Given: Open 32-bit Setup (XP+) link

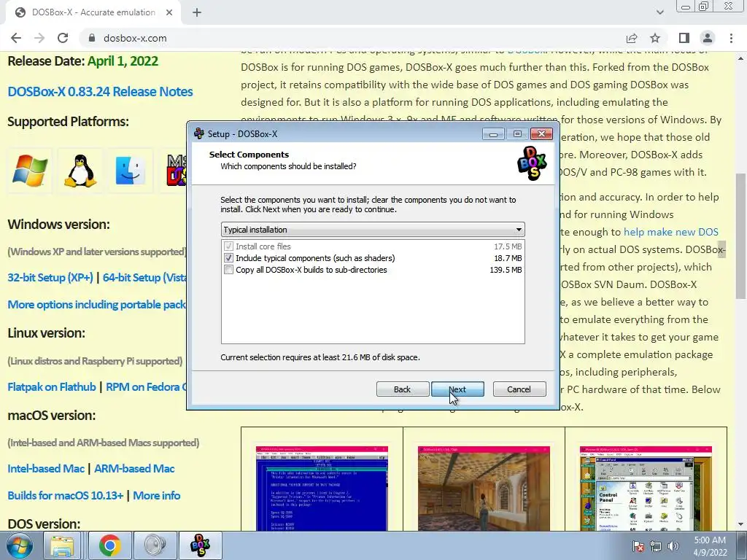Looking at the screenshot, I should click(x=50, y=278).
